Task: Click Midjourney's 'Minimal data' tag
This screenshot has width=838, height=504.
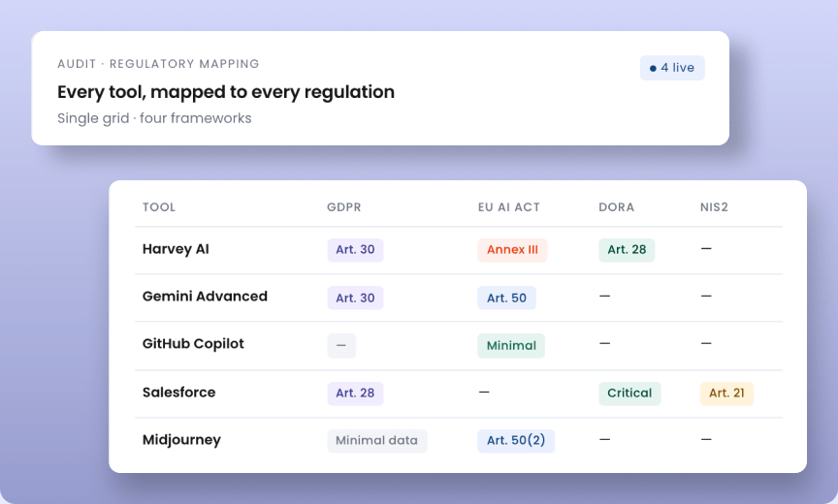Action: click(377, 441)
